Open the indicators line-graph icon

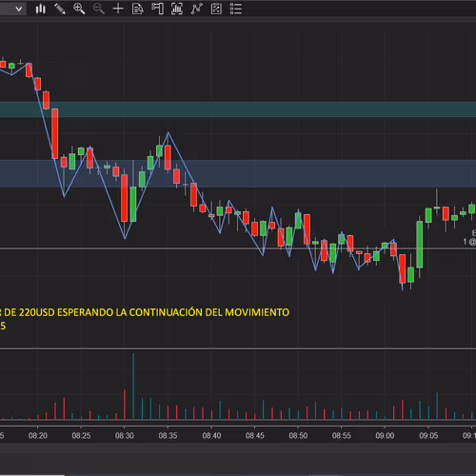pyautogui.click(x=197, y=9)
